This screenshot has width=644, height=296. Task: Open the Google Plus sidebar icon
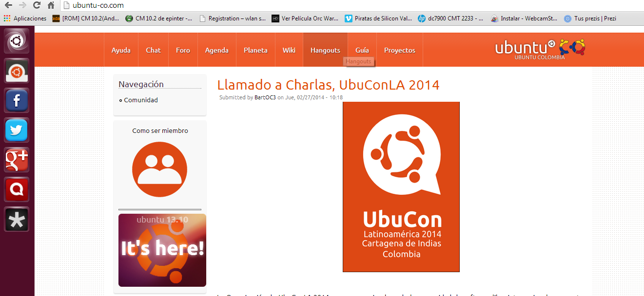pos(17,160)
